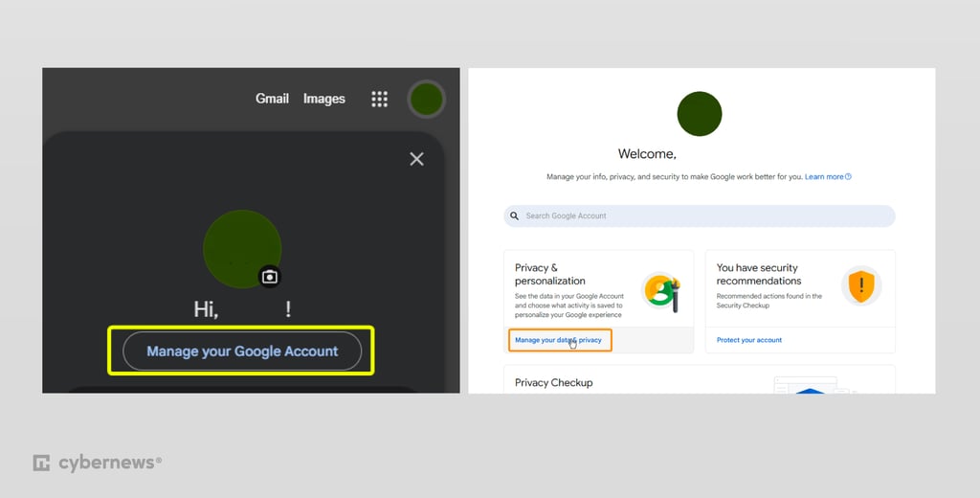Click the Search Google Account field
The height and width of the screenshot is (498, 980).
(x=700, y=215)
